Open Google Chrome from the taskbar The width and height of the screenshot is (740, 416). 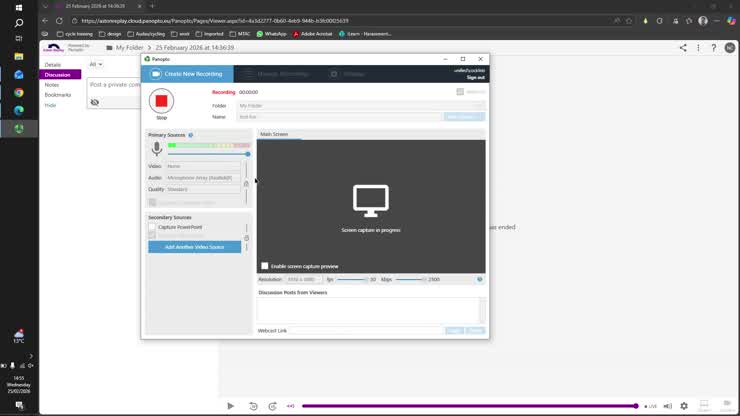click(x=19, y=93)
